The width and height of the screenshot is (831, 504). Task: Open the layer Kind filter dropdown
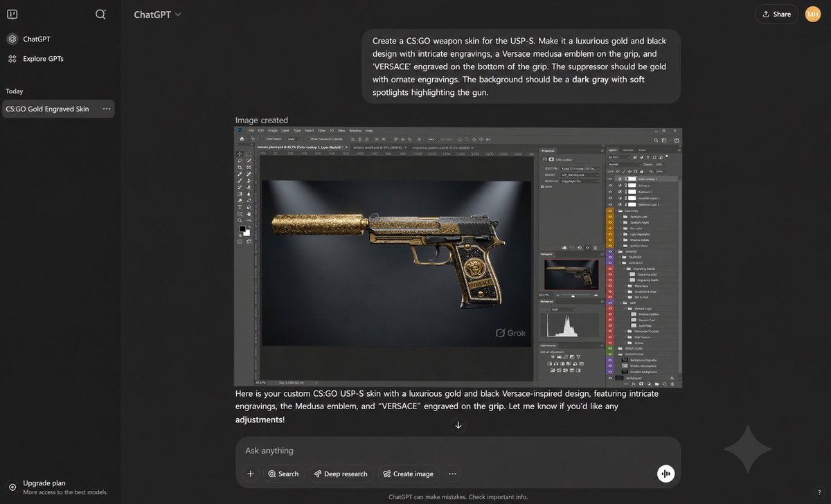click(x=619, y=157)
